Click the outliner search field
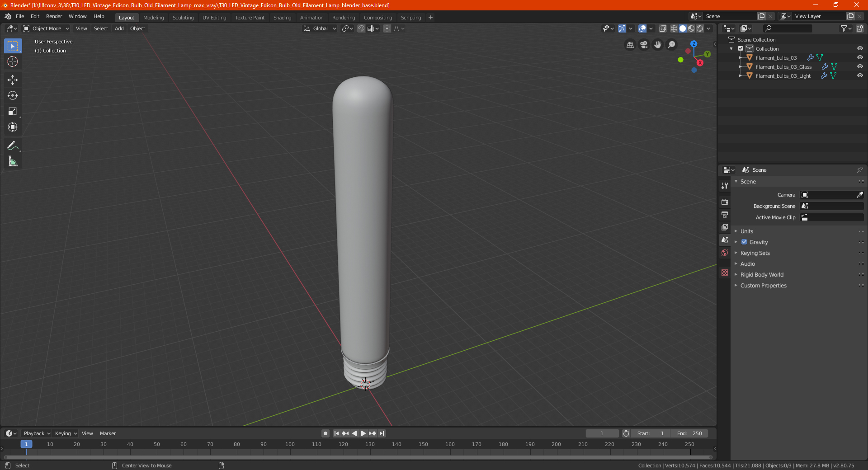Image resolution: width=868 pixels, height=470 pixels. click(x=788, y=28)
